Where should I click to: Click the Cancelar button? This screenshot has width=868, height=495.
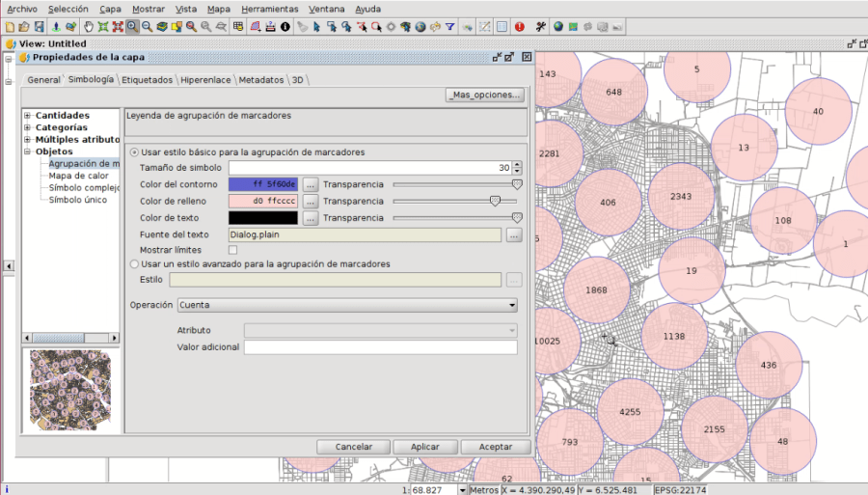click(354, 447)
